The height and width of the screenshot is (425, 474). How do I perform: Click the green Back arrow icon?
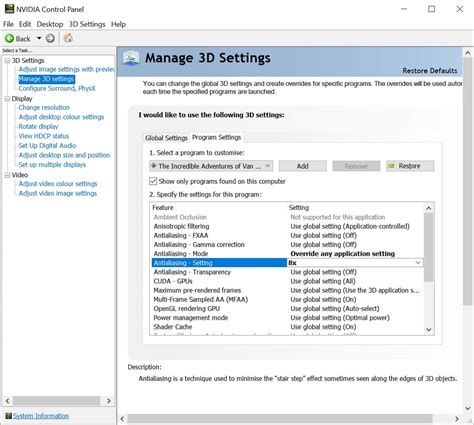coord(9,39)
